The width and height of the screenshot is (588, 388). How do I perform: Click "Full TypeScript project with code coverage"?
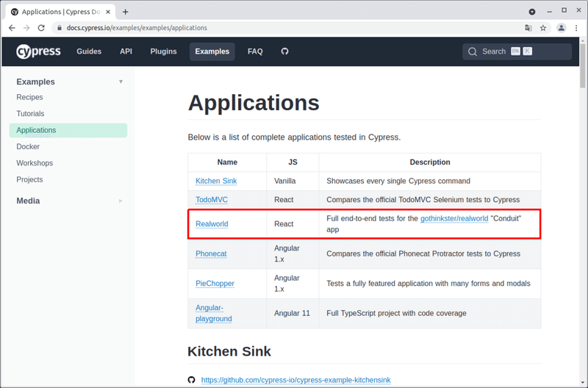point(396,313)
